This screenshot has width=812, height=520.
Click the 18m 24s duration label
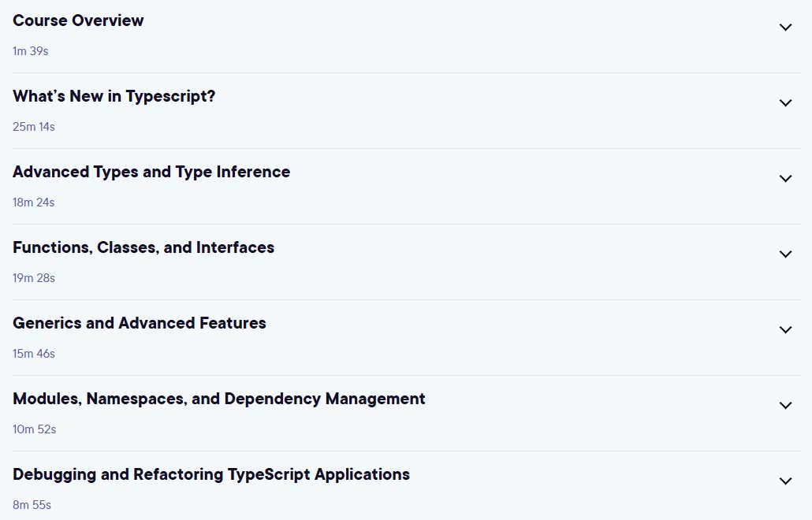tap(34, 202)
